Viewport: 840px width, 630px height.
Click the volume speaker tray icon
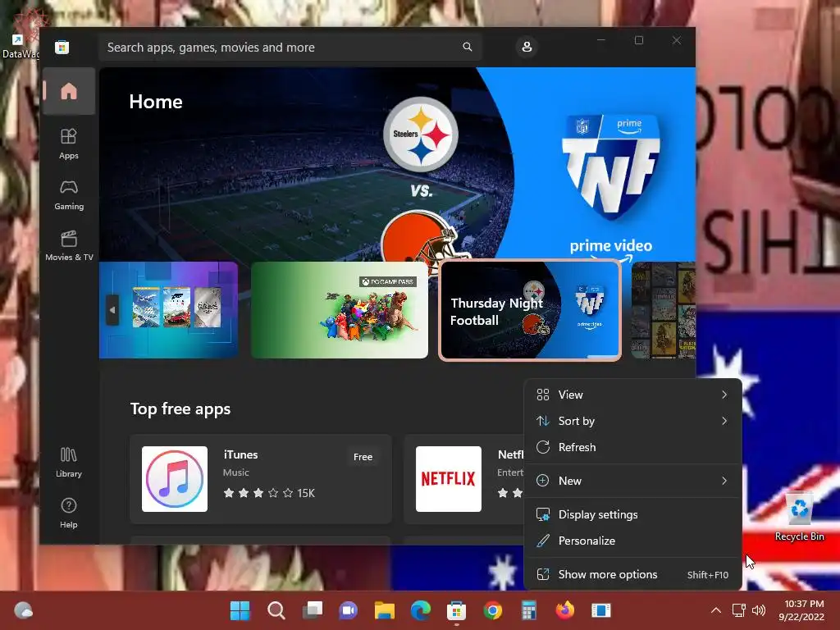coord(759,610)
